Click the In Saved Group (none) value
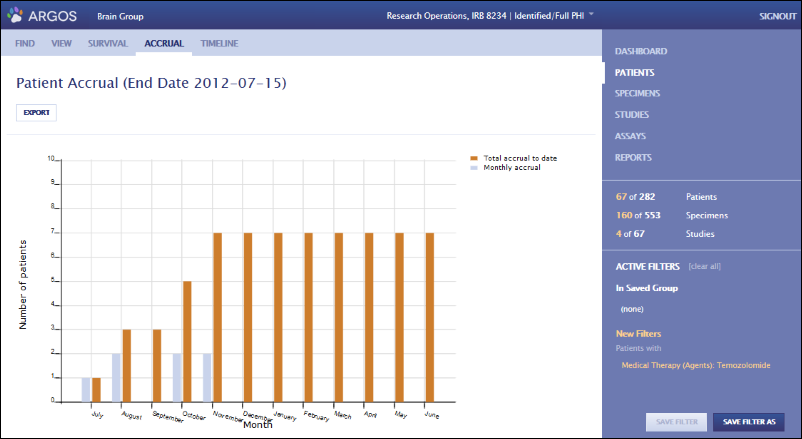 (632, 309)
